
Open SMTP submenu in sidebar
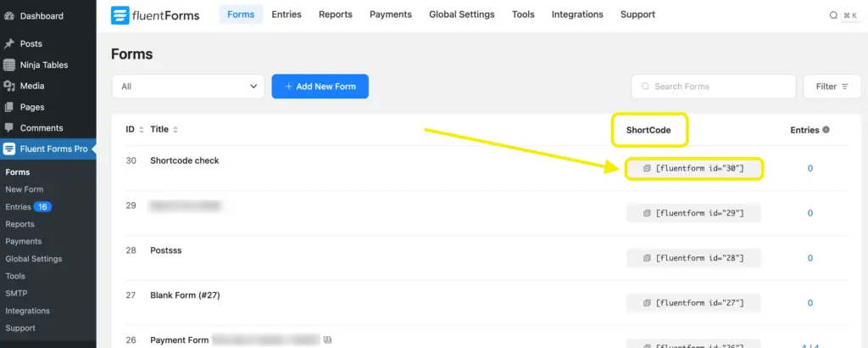point(16,294)
